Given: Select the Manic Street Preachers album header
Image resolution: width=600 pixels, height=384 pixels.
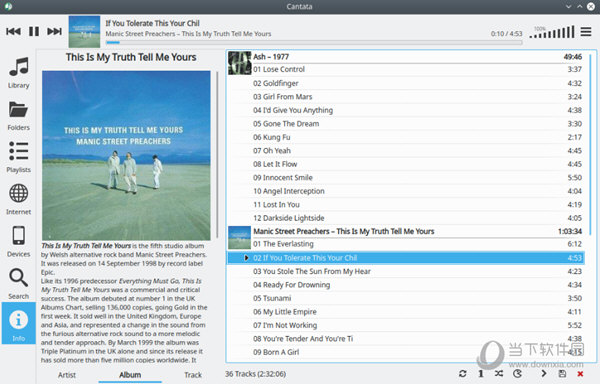Looking at the screenshot, I should click(417, 231).
